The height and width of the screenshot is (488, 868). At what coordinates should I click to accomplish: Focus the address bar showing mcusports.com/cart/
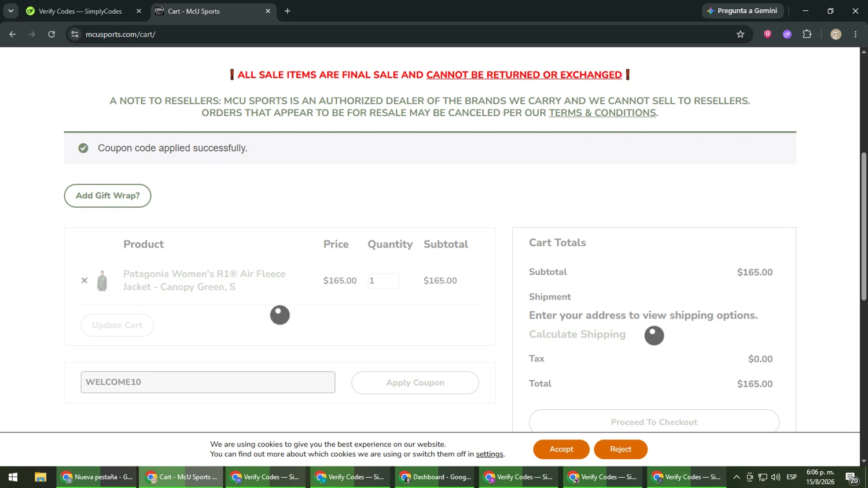coord(405,34)
